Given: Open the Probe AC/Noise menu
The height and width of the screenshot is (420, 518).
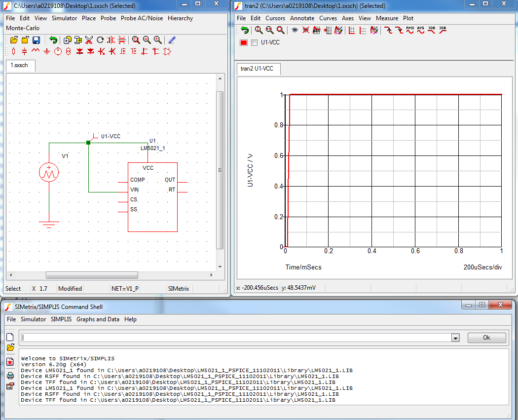Looking at the screenshot, I should point(142,18).
